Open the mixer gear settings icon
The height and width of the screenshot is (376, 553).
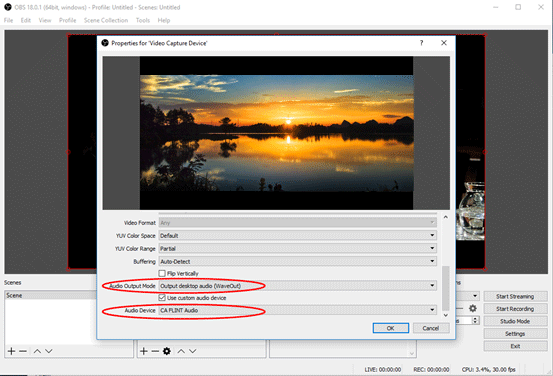click(473, 309)
